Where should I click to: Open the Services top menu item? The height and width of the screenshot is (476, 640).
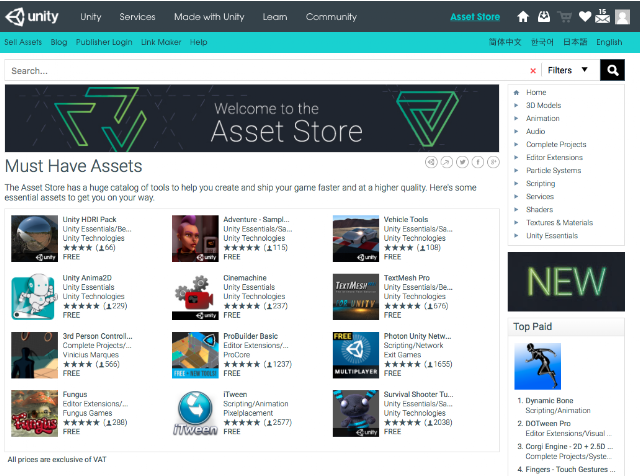tap(137, 17)
